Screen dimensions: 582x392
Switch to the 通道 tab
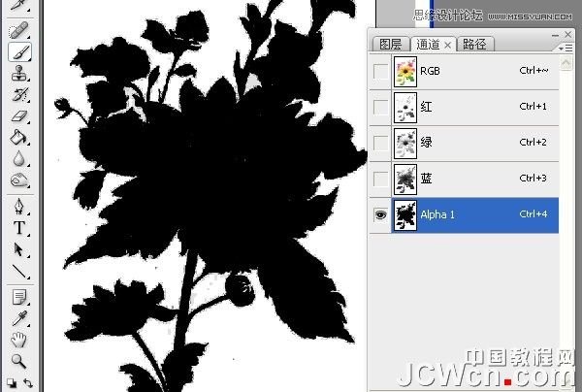pos(429,45)
